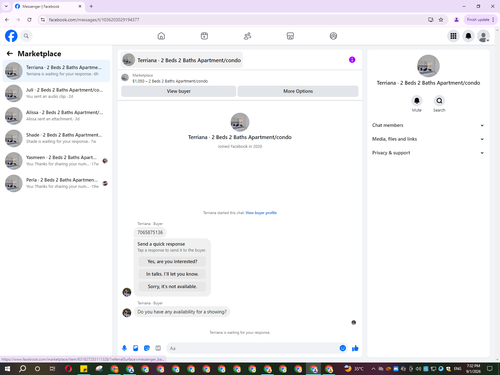Image resolution: width=500 pixels, height=375 pixels.
Task: Click the phone number message 7065875136
Action: (150, 232)
